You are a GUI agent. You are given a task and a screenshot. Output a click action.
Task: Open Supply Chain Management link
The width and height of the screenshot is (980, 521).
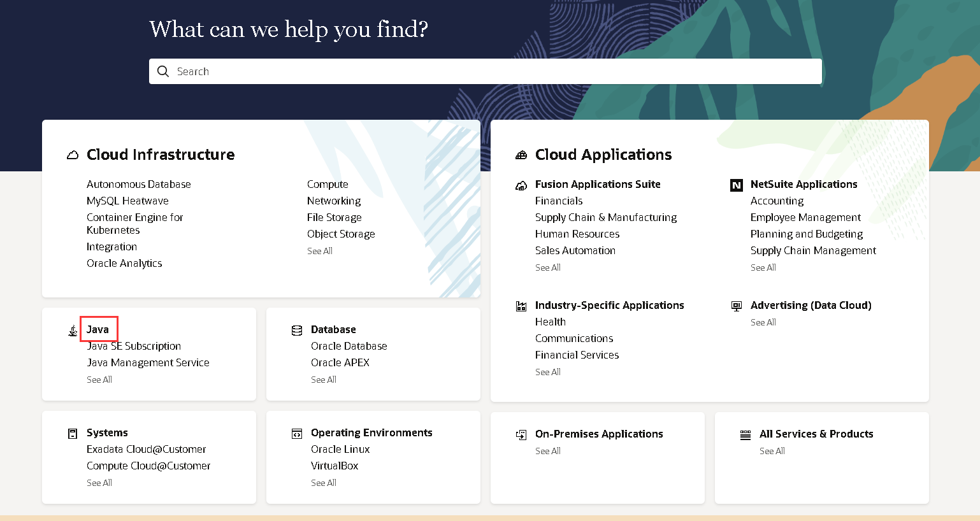tap(813, 250)
